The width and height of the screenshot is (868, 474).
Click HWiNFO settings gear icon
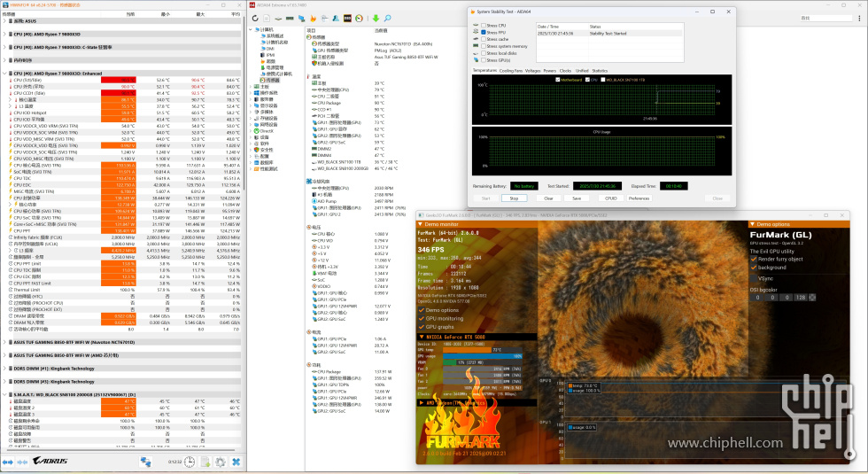point(221,462)
